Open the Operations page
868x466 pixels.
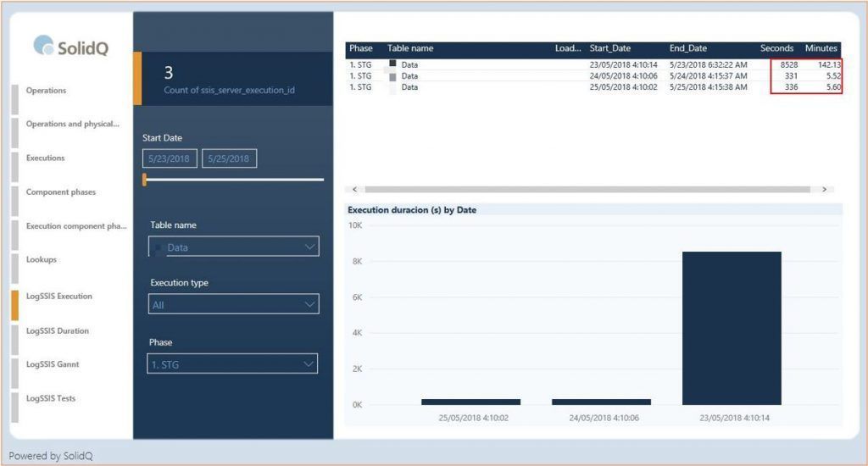(46, 91)
